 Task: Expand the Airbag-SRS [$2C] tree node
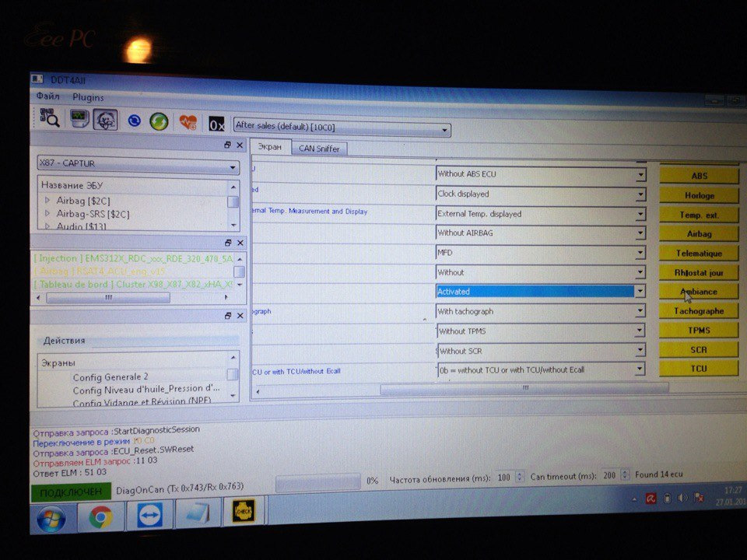(x=47, y=213)
